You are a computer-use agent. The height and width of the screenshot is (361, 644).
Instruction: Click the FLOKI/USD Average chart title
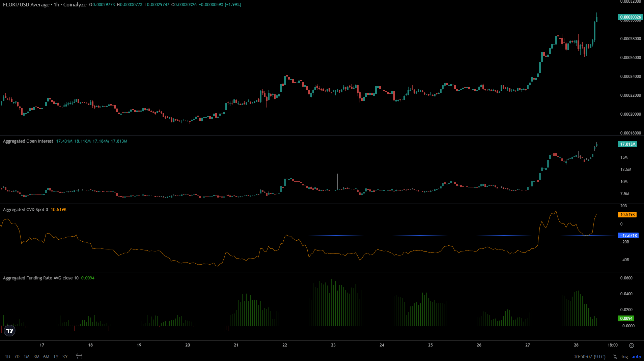(45, 5)
